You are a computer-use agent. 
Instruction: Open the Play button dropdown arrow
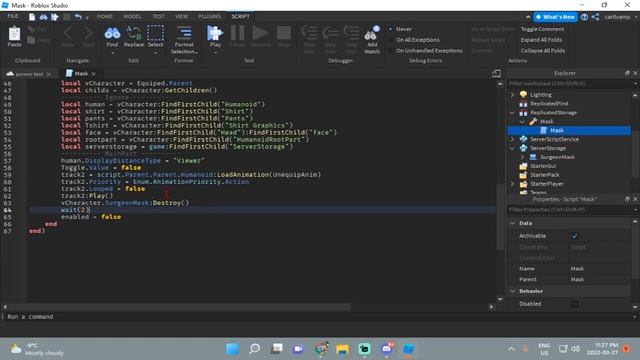(215, 53)
